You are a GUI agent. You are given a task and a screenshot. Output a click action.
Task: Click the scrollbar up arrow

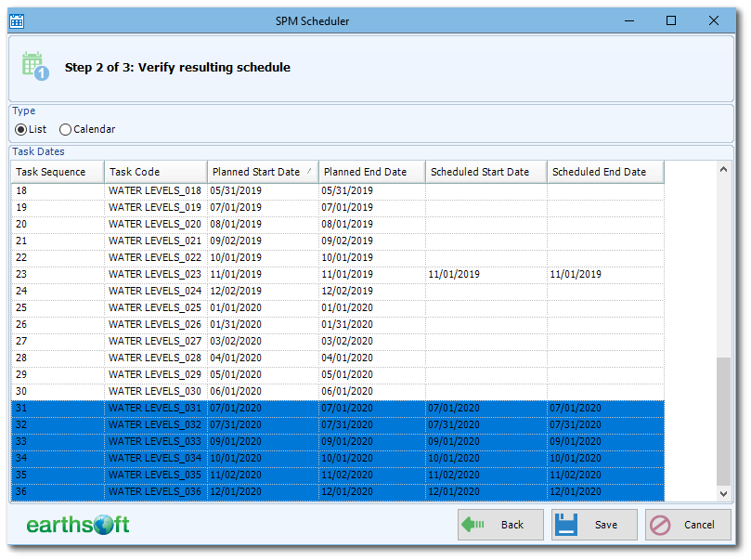tap(724, 172)
